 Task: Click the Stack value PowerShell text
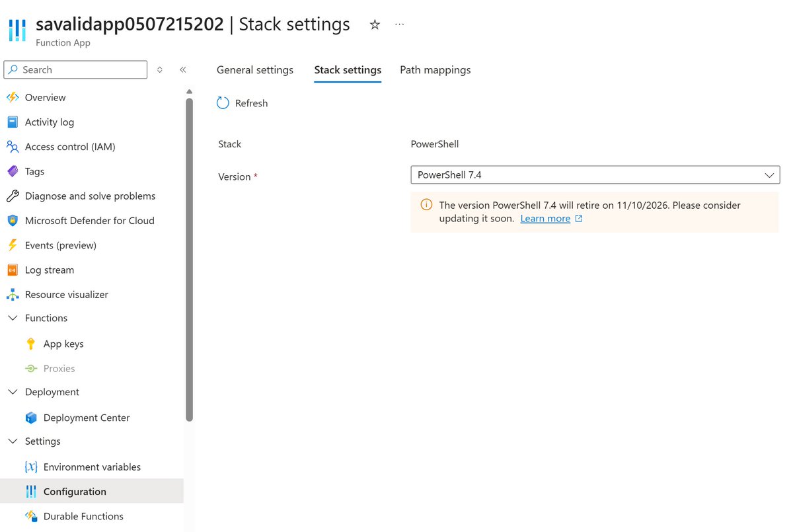click(x=435, y=144)
